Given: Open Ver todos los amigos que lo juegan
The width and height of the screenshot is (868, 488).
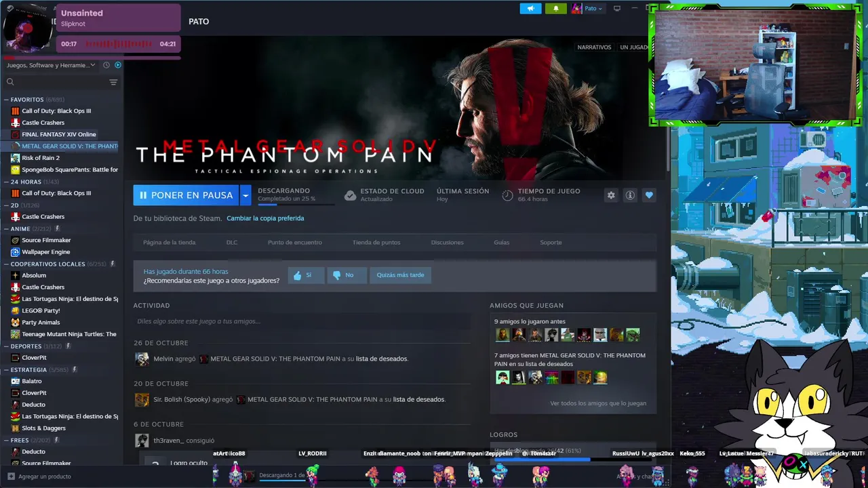Looking at the screenshot, I should (x=598, y=403).
